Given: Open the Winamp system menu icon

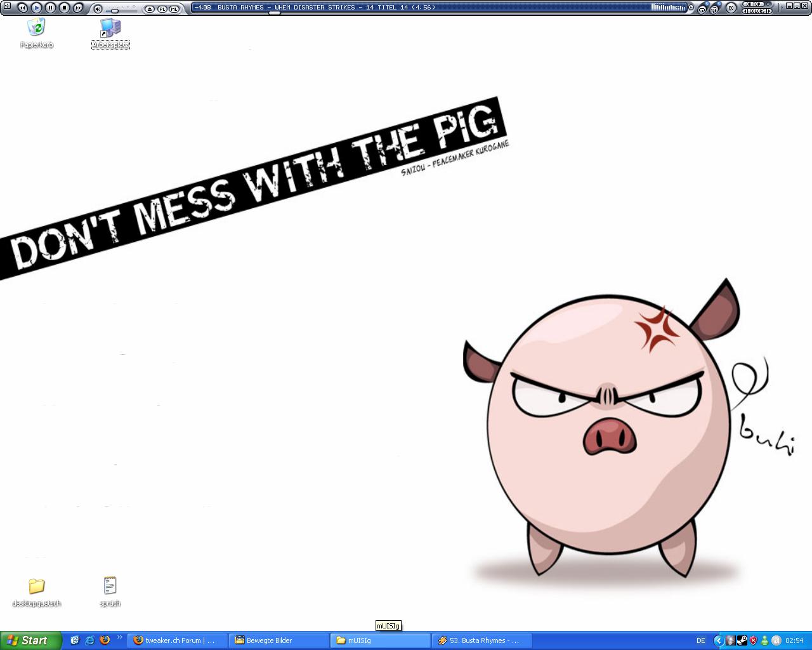Looking at the screenshot, I should 7,6.
